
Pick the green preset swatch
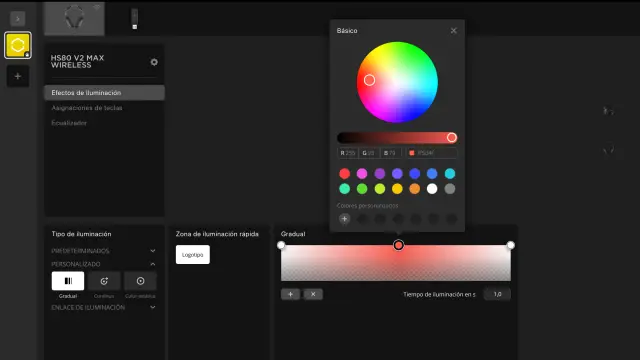[362, 189]
